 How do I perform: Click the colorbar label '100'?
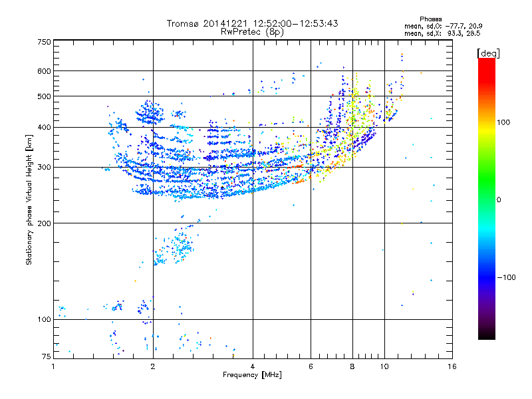[503, 122]
